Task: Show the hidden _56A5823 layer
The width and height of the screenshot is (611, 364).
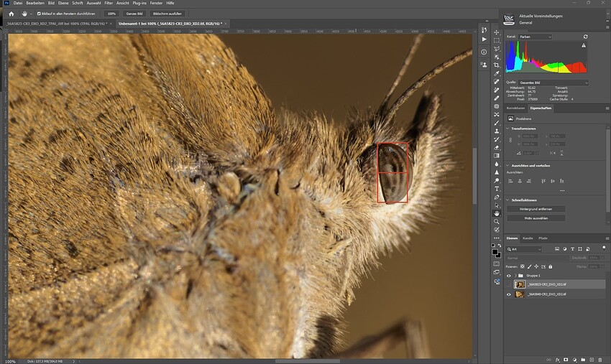Action: [x=508, y=284]
